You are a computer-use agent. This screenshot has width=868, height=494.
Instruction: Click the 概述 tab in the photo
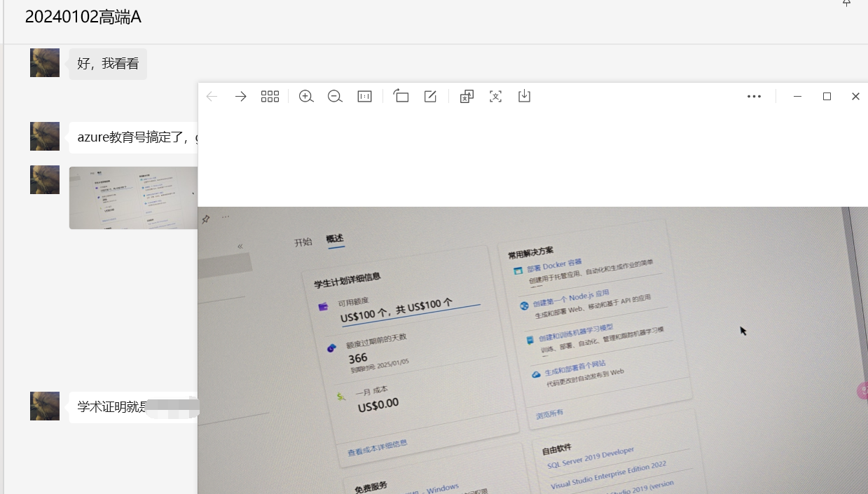336,239
